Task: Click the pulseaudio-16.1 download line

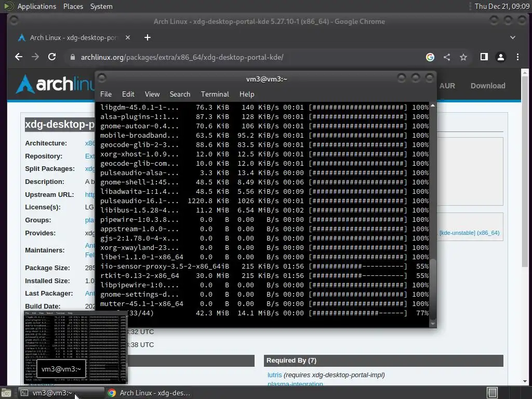Action: (264, 201)
